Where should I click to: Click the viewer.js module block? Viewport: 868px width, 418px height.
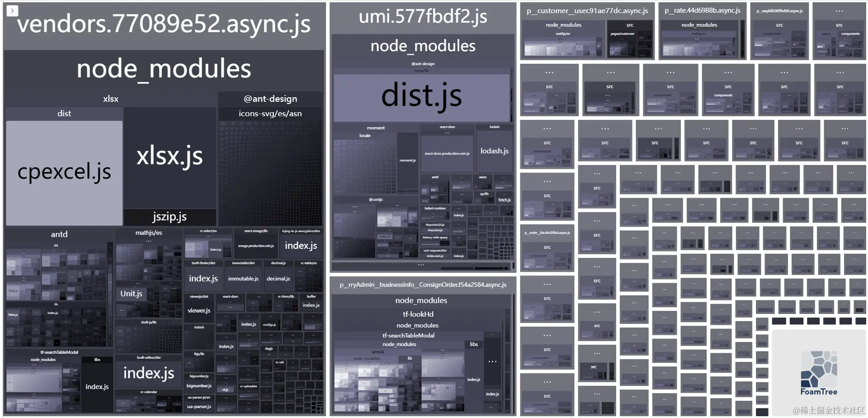199,310
